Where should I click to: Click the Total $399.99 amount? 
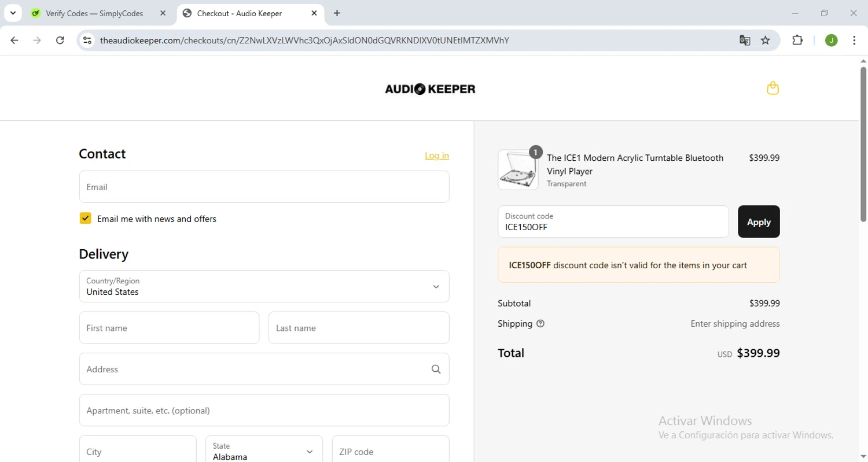[x=758, y=353]
